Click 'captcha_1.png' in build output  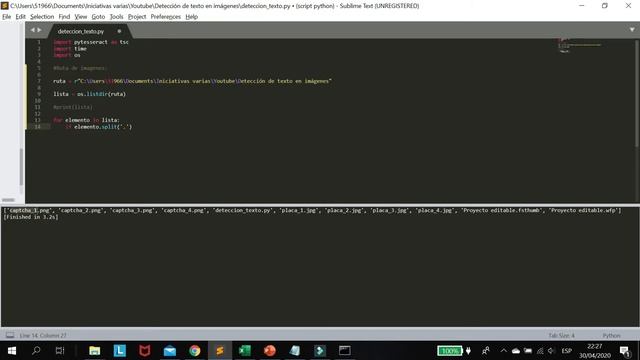tap(29, 211)
